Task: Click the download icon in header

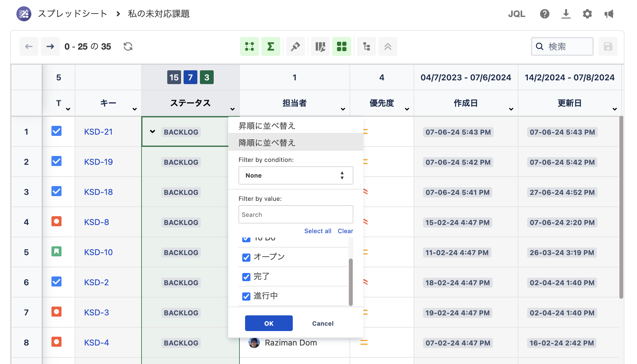Action: (x=566, y=14)
